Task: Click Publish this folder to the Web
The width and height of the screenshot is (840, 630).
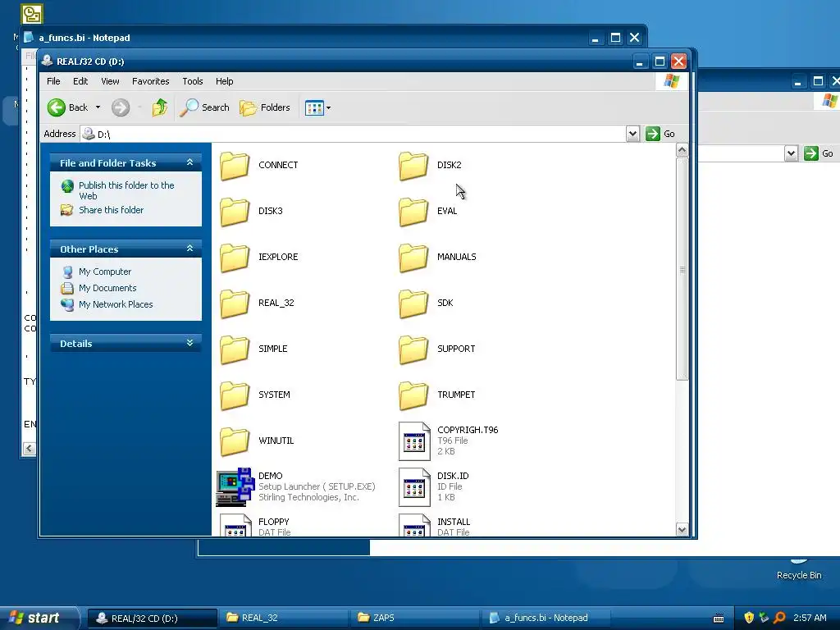Action: (x=126, y=190)
